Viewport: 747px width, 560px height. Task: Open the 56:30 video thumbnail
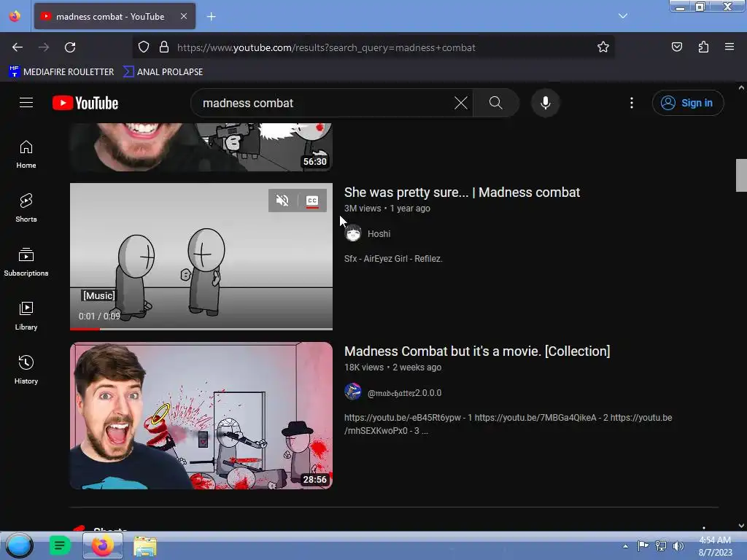click(201, 147)
